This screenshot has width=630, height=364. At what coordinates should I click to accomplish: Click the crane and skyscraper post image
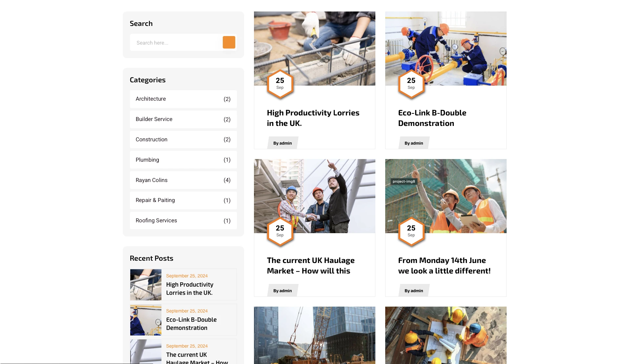tap(314, 335)
